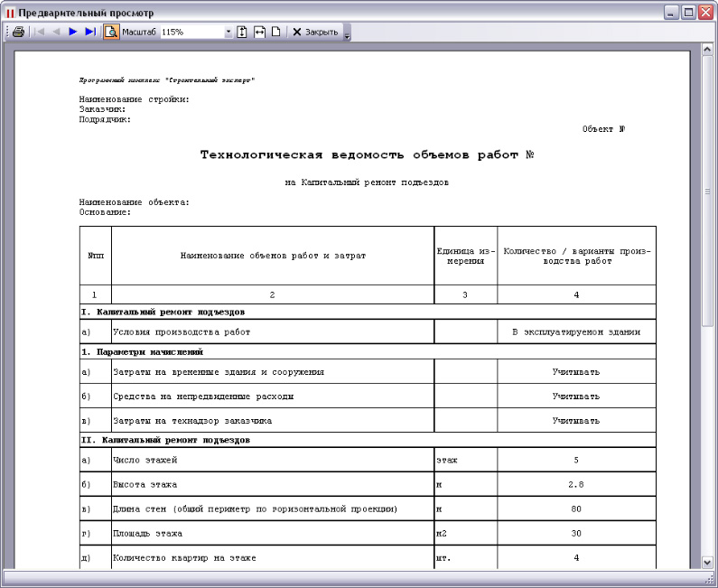
Task: Fit page to window width
Action: coord(259,32)
